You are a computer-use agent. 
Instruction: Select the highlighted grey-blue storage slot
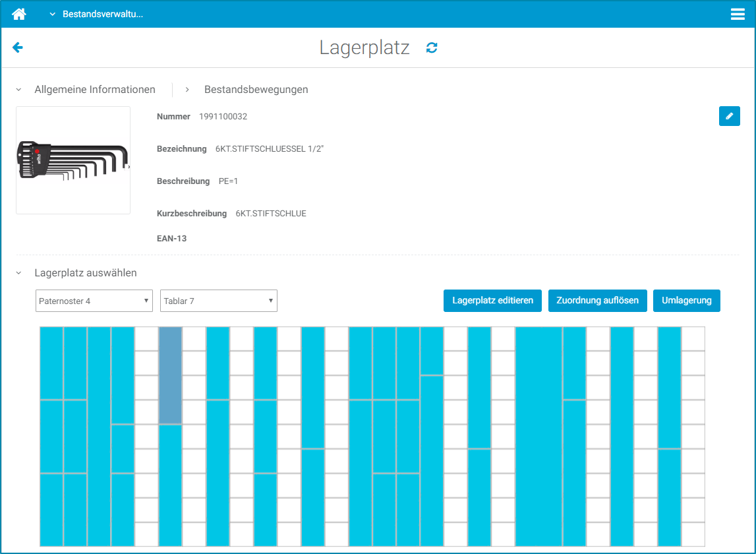tap(170, 375)
